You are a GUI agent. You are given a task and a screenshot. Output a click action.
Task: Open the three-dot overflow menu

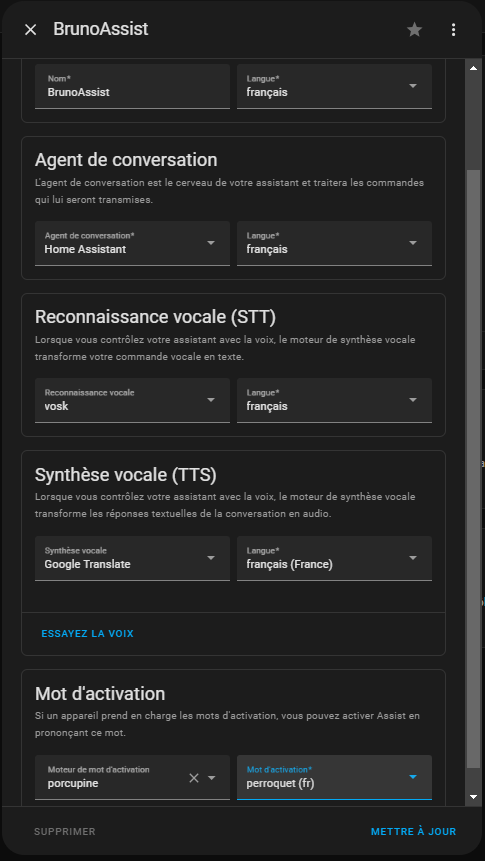453,30
